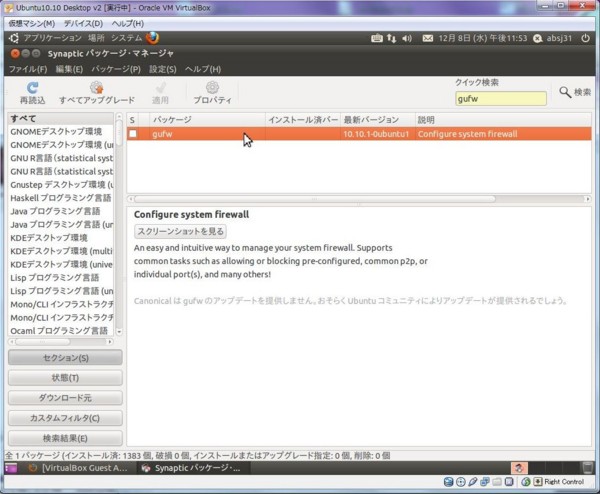
Task: Switch to VirtualBox Guest A... taskbar window
Action: pyautogui.click(x=79, y=468)
